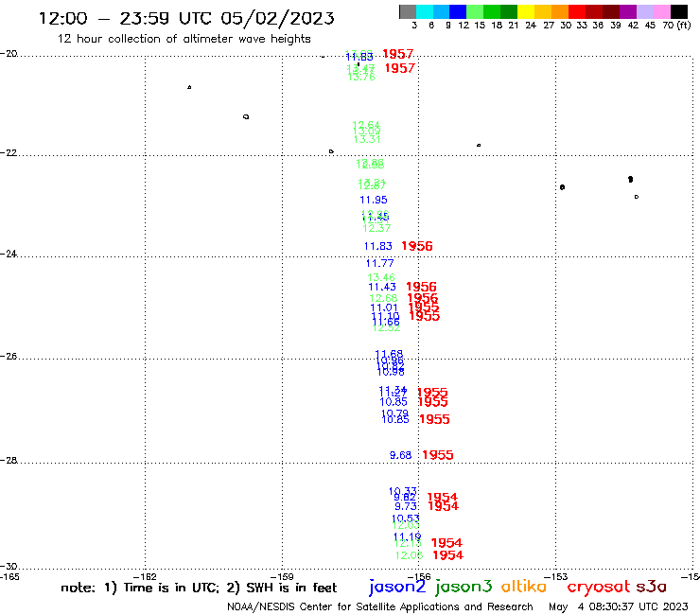Click the orange swatch in the color scale

click(x=560, y=11)
